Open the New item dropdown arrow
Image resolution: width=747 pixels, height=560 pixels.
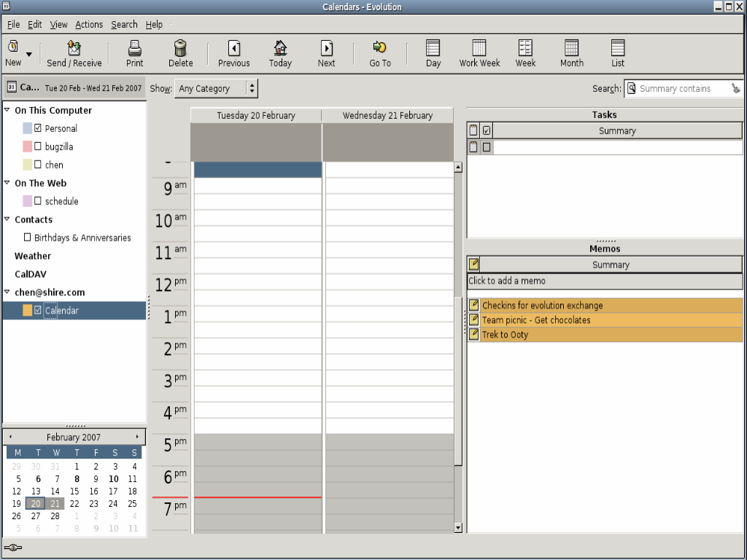coord(29,54)
